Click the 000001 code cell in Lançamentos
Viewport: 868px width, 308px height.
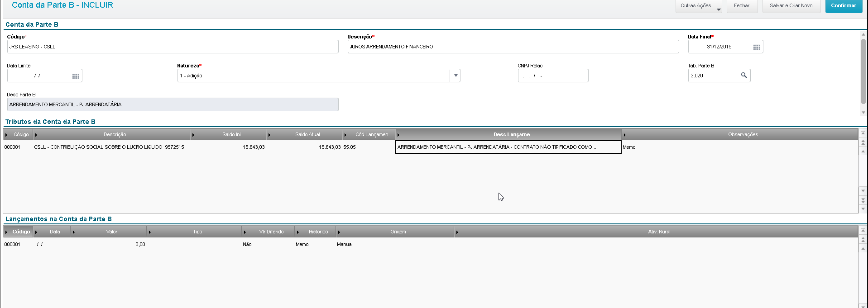18,244
